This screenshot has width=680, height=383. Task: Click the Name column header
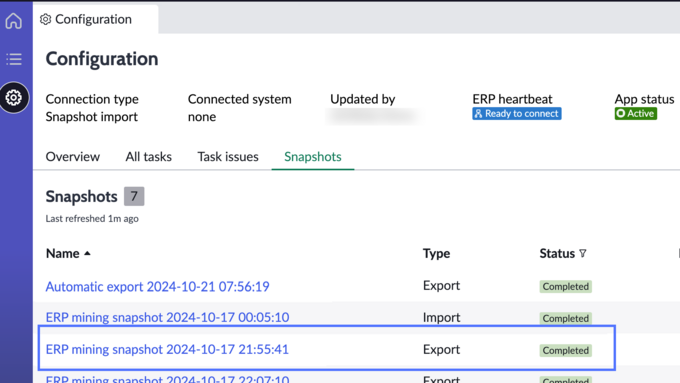(x=62, y=253)
